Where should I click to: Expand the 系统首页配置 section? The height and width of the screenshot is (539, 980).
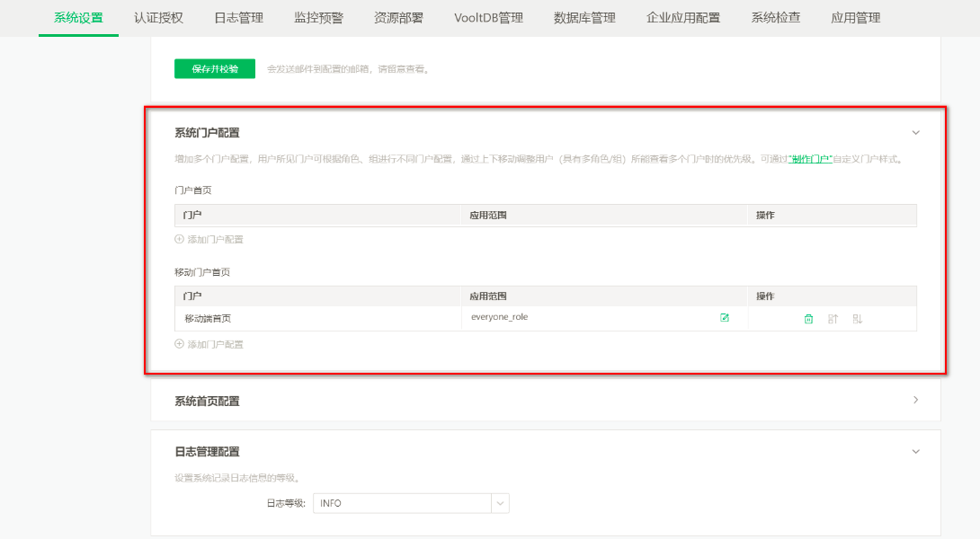coord(915,400)
